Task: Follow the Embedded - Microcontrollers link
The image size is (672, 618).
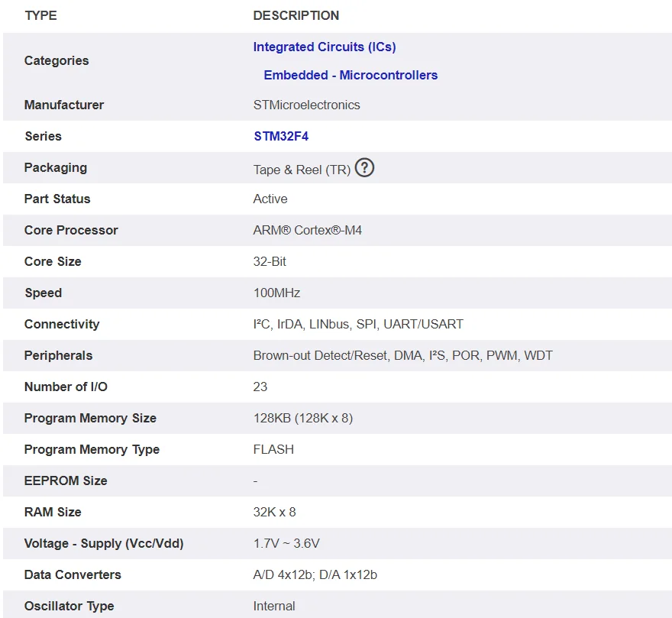Action: click(x=351, y=76)
